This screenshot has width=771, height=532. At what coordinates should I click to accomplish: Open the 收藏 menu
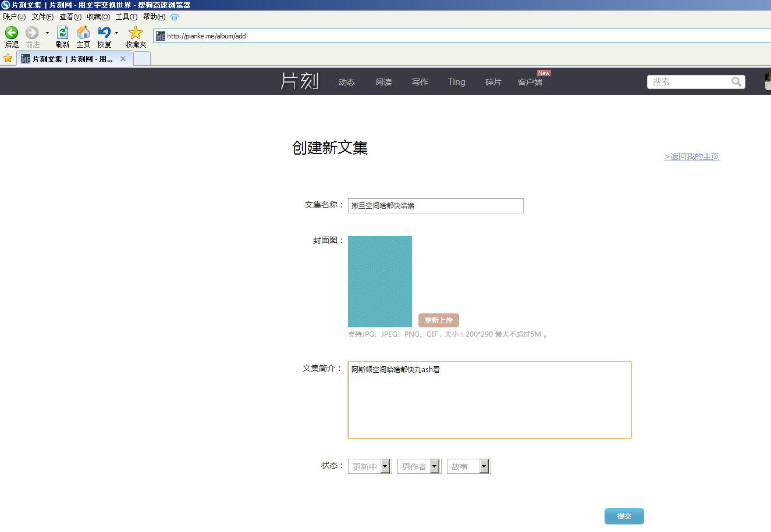coord(98,17)
